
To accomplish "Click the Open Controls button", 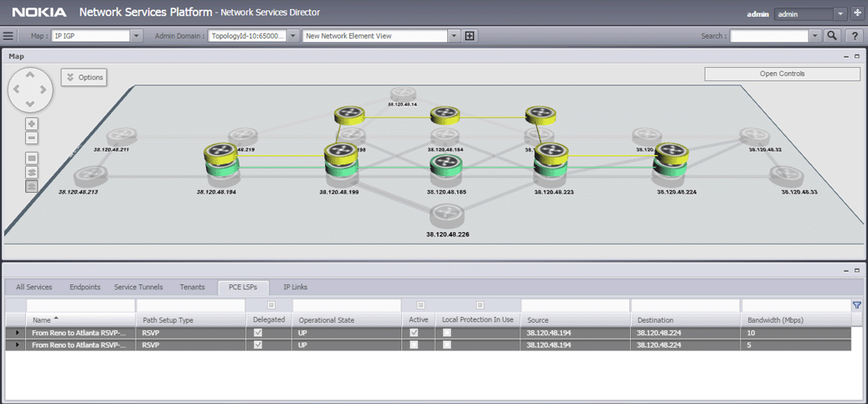I will (x=782, y=74).
